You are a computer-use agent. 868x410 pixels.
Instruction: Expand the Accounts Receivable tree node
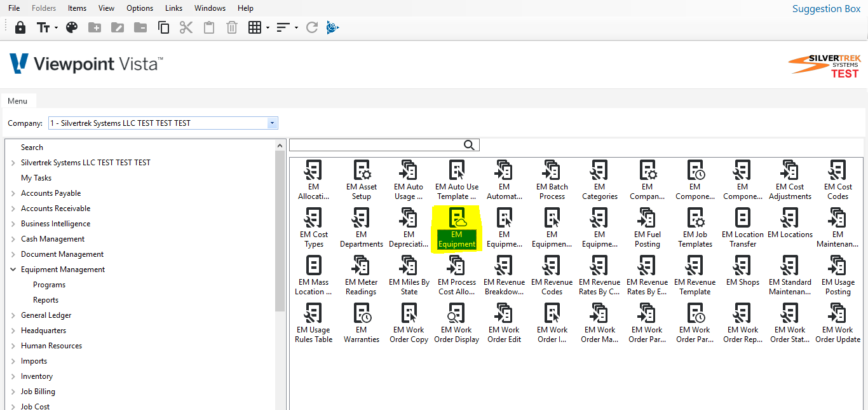[13, 208]
